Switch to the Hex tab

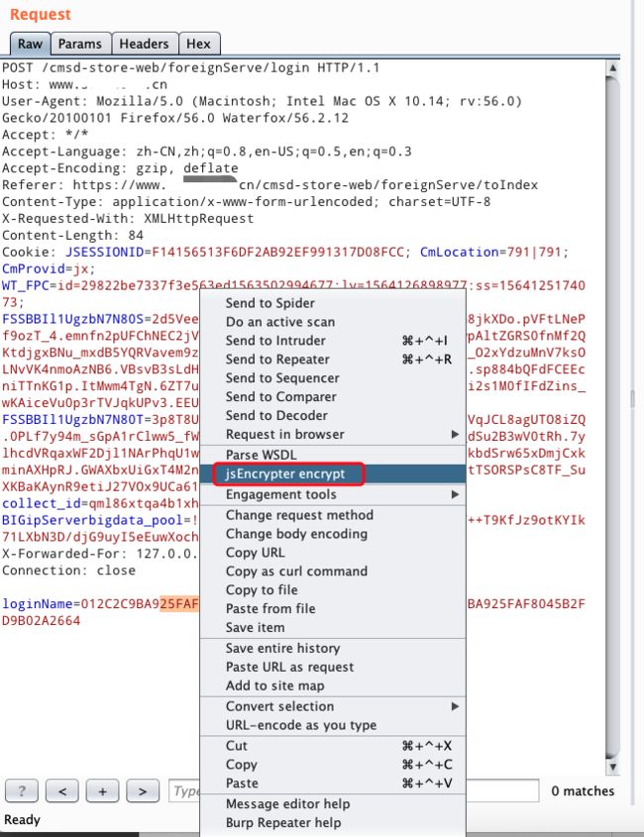[198, 44]
